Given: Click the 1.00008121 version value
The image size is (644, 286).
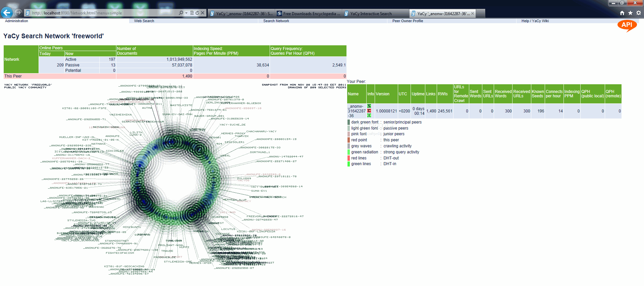Looking at the screenshot, I should point(386,111).
